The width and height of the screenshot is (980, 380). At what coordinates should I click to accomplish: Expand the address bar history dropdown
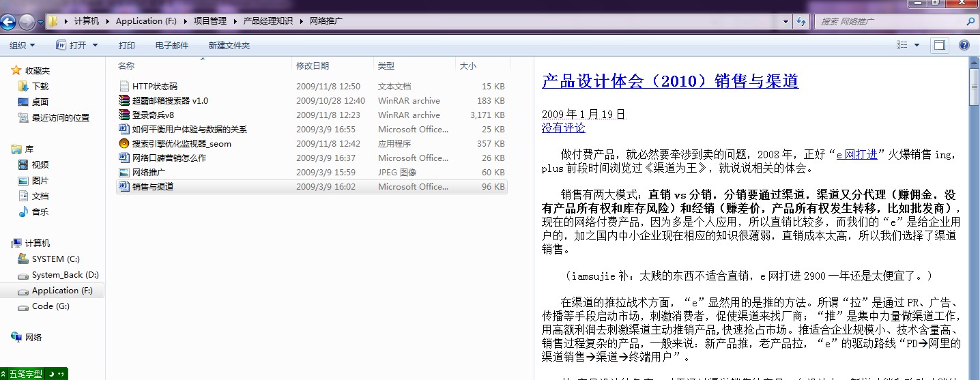point(785,21)
